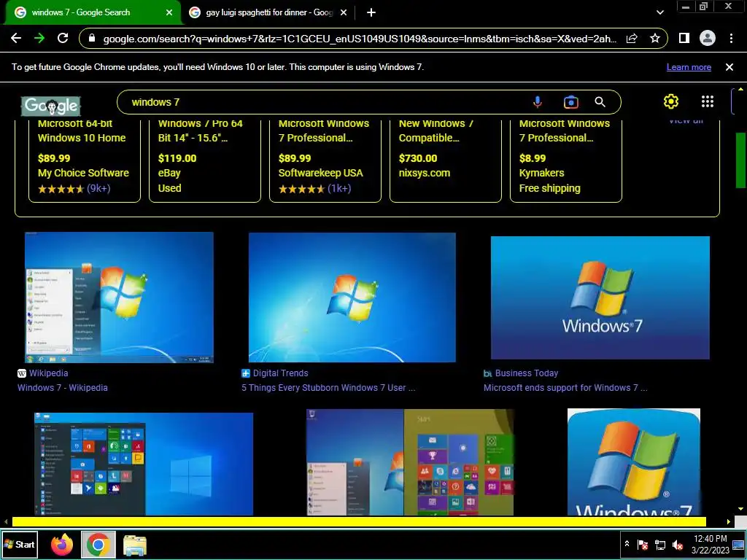Click the horizontal scrollbar left arrow

pos(5,522)
